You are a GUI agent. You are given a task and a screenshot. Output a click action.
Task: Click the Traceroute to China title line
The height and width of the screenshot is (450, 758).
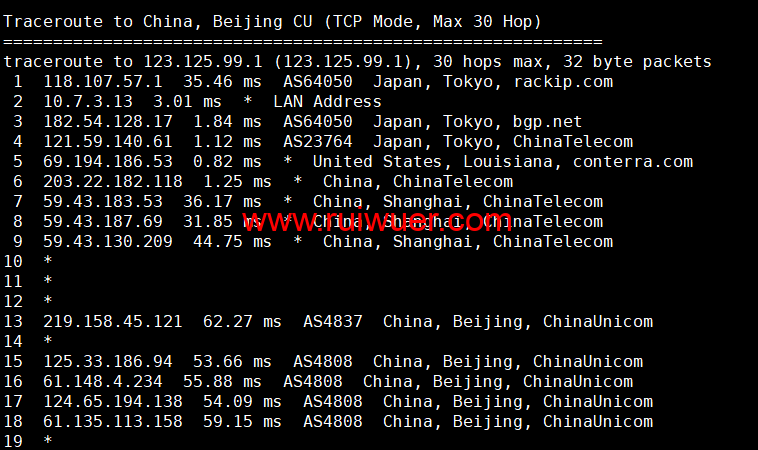272,22
